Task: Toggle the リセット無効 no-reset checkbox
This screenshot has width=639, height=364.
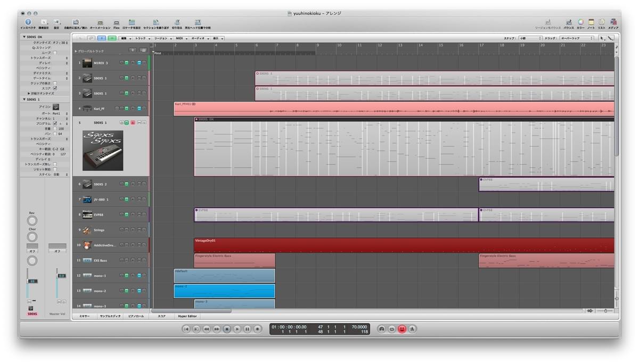Action: (55, 169)
